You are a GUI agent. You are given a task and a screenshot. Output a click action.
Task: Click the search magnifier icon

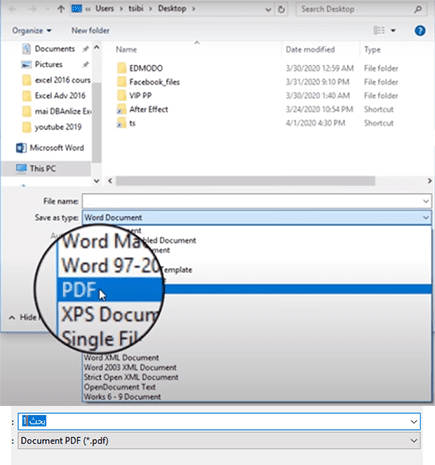(x=418, y=9)
